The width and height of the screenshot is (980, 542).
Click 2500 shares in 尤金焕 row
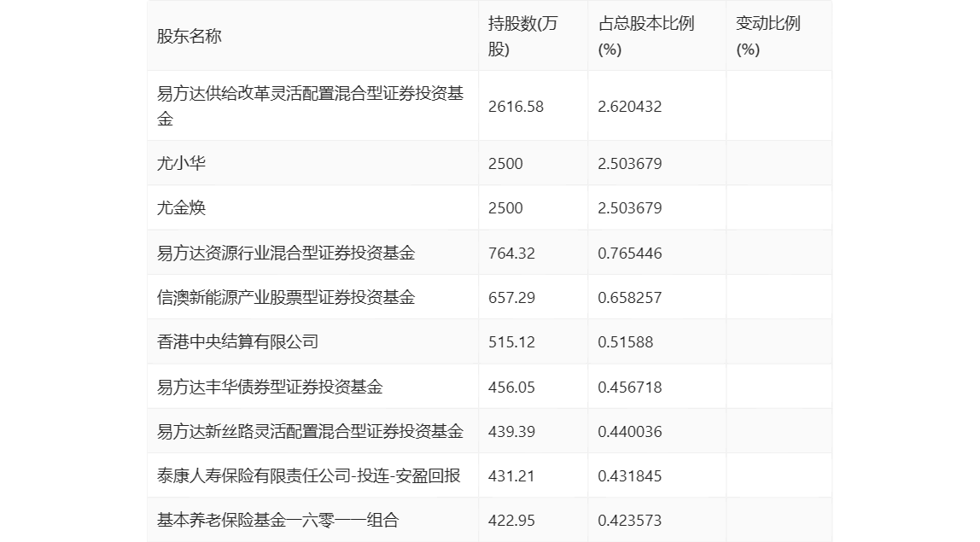coord(505,208)
